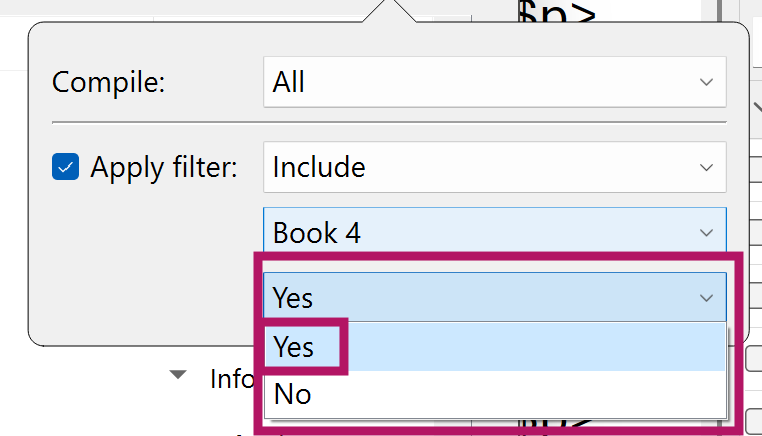Screen dimensions: 762x436
Task: Collapse the open Yes combo box
Action: 495,297
